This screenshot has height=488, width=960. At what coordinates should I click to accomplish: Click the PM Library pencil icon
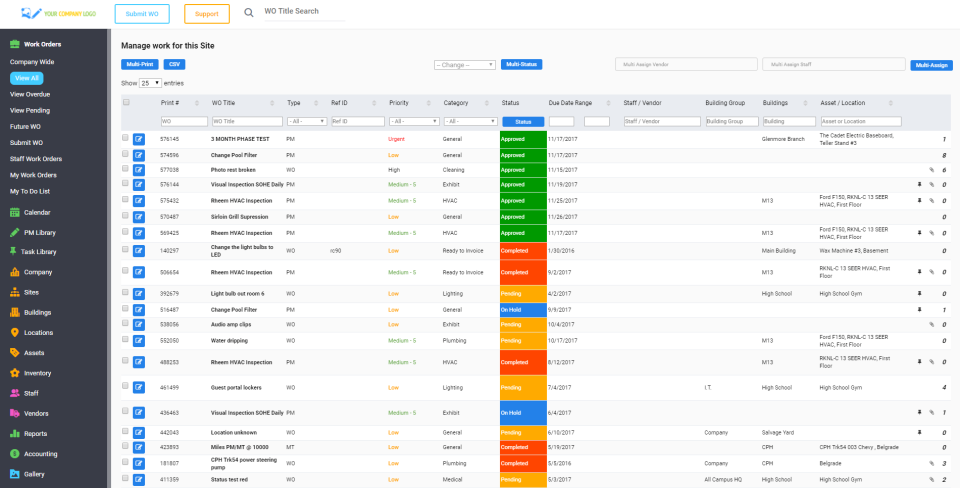click(x=15, y=233)
